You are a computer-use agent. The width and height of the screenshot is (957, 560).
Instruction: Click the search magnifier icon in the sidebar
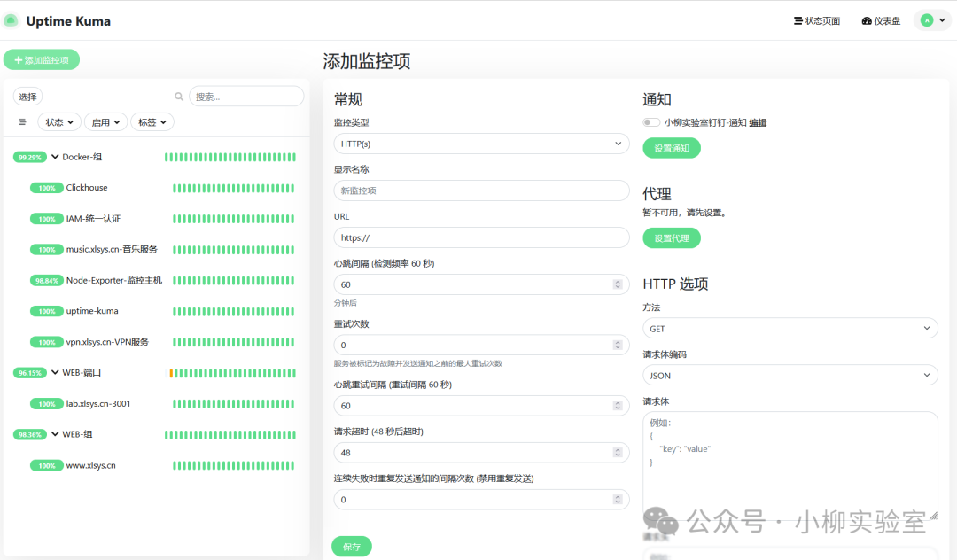click(x=179, y=96)
